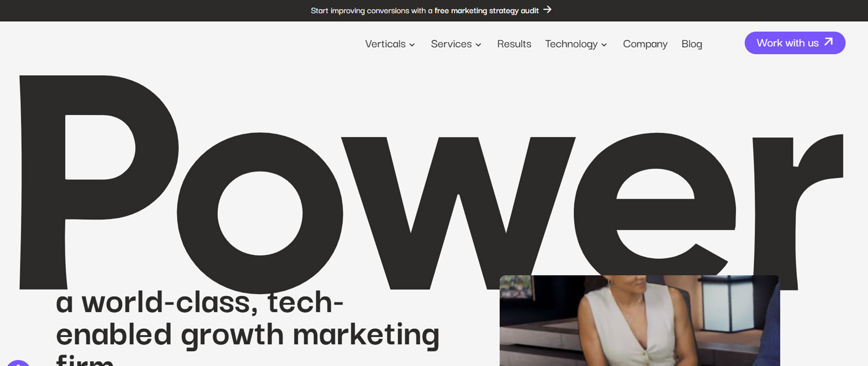Open the purple accessibility widget icon

pyautogui.click(x=18, y=363)
